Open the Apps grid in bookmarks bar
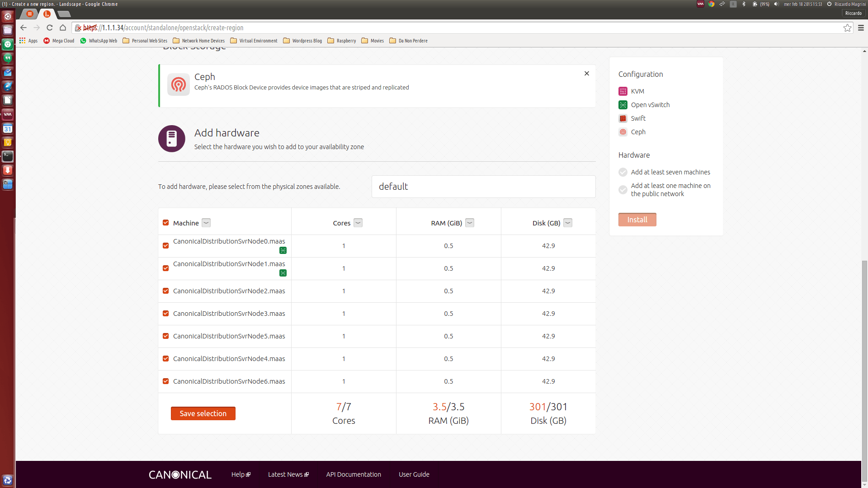 pos(28,41)
